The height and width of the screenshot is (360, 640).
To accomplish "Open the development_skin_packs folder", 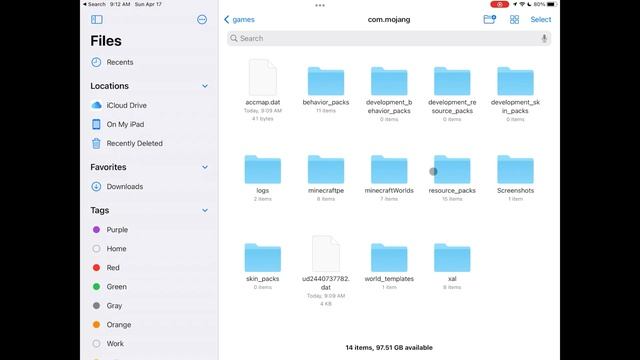I will [x=515, y=81].
